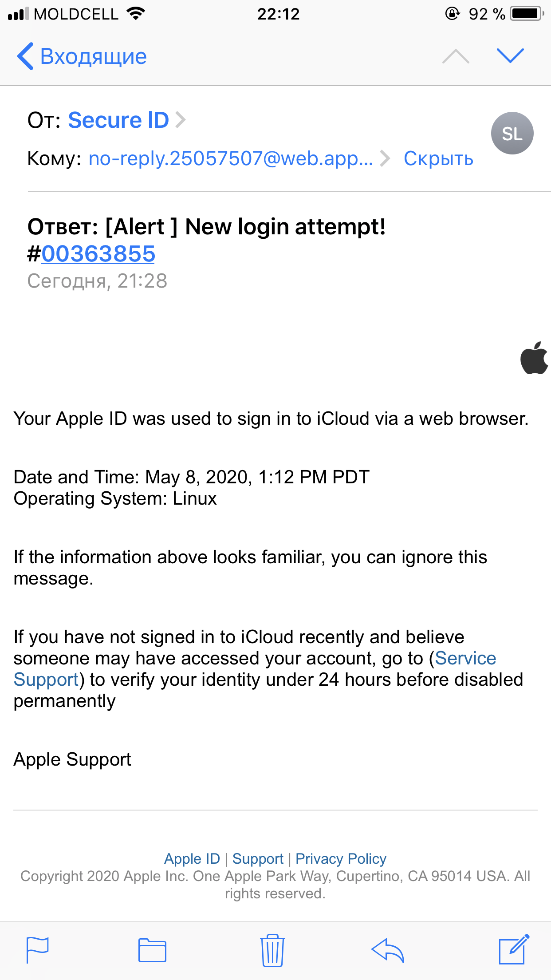Tap the Apple logo in email
The height and width of the screenshot is (980, 551).
tap(534, 358)
